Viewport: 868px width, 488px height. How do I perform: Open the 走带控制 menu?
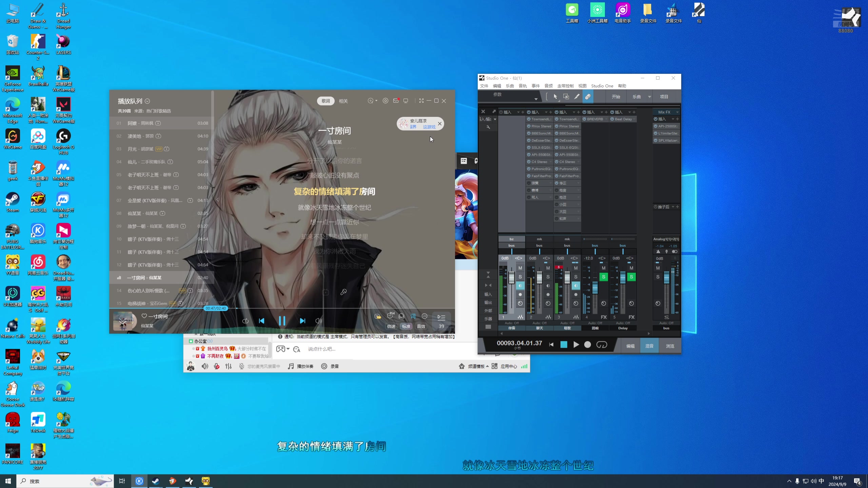pyautogui.click(x=566, y=86)
